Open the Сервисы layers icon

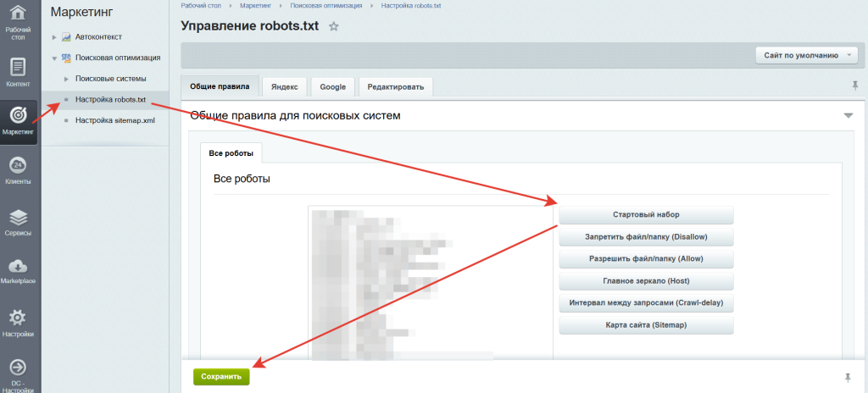[19, 219]
